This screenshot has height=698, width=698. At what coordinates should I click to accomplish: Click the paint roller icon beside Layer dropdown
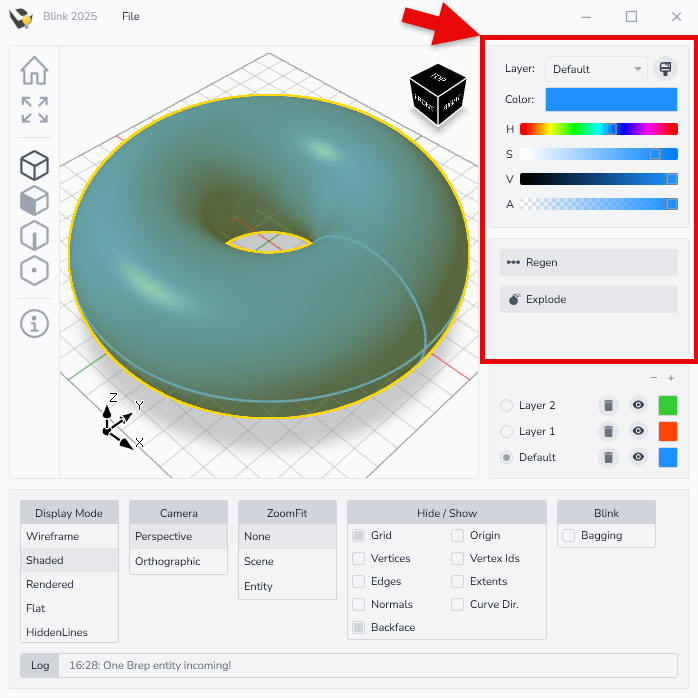click(664, 69)
